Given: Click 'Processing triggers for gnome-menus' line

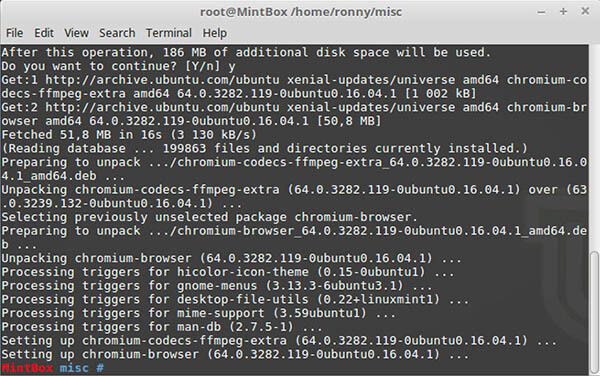Looking at the screenshot, I should click(217, 286).
